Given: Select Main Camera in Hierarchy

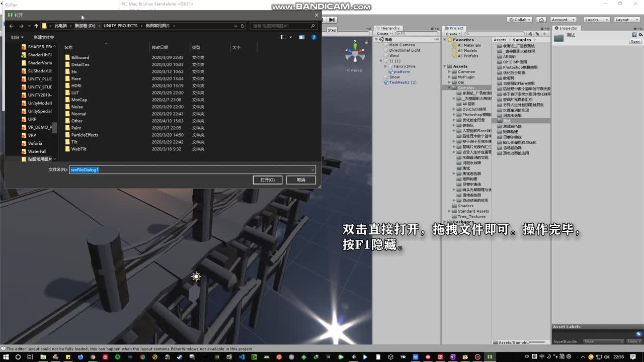Looking at the screenshot, I should pos(402,45).
